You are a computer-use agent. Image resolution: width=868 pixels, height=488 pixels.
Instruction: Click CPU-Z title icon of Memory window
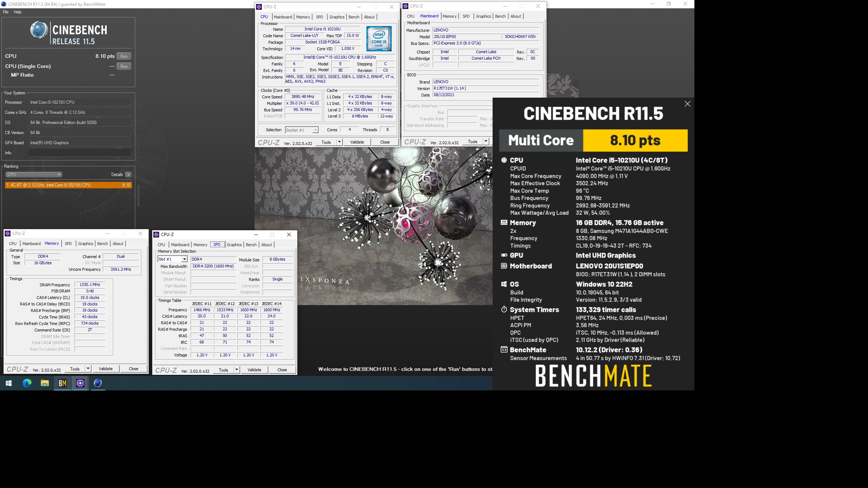pos(8,234)
